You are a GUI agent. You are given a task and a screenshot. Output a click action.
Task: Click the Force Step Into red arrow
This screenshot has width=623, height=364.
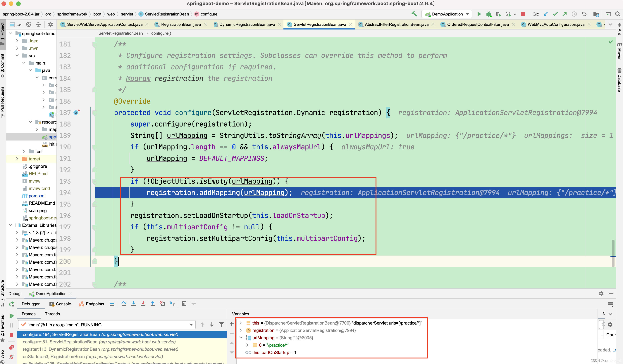[x=143, y=304]
